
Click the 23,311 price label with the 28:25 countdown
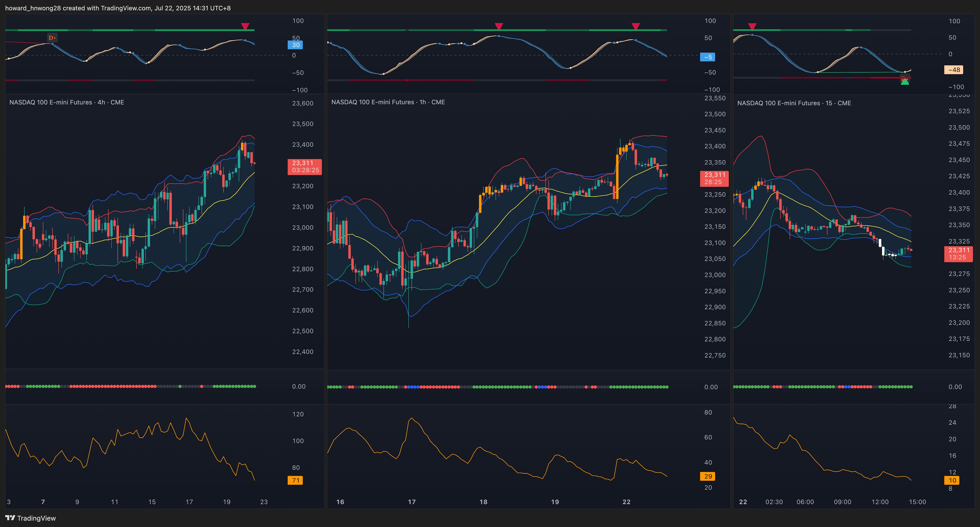[x=715, y=178]
